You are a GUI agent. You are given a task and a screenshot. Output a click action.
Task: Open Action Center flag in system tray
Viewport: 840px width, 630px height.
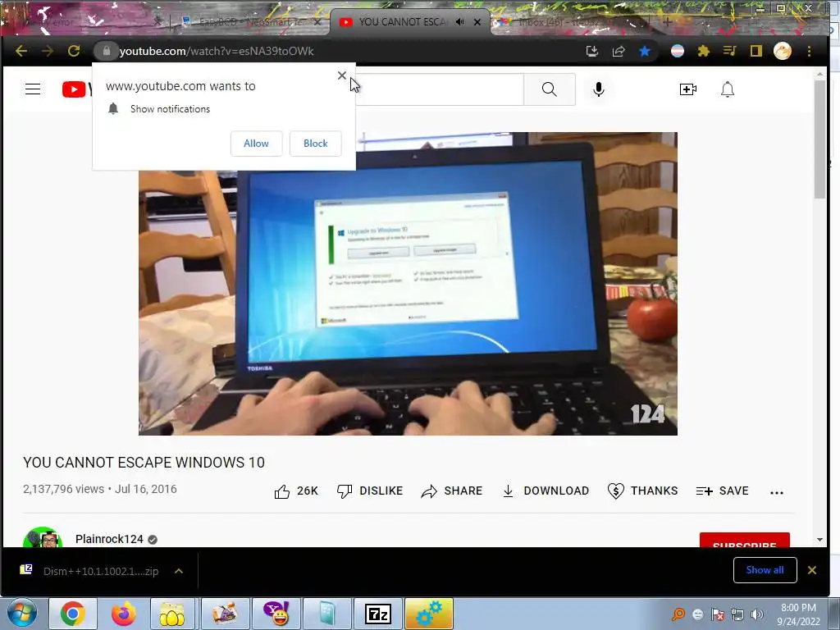tap(718, 614)
